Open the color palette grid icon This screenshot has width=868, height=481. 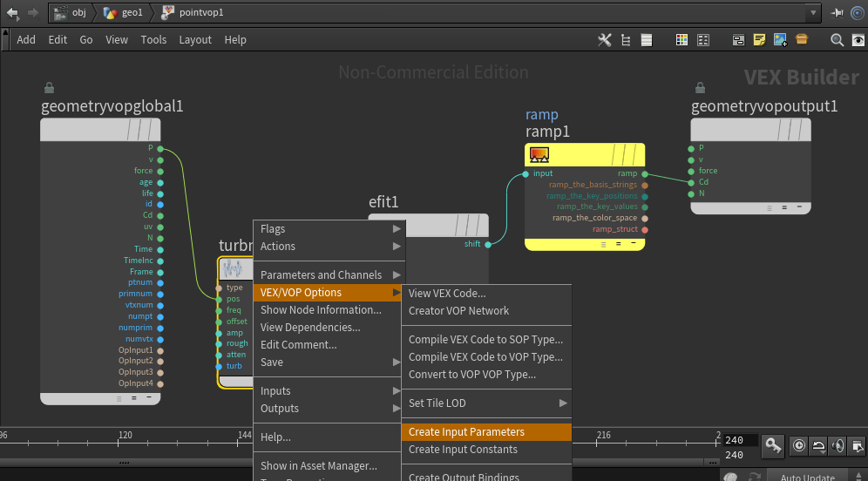pos(682,40)
